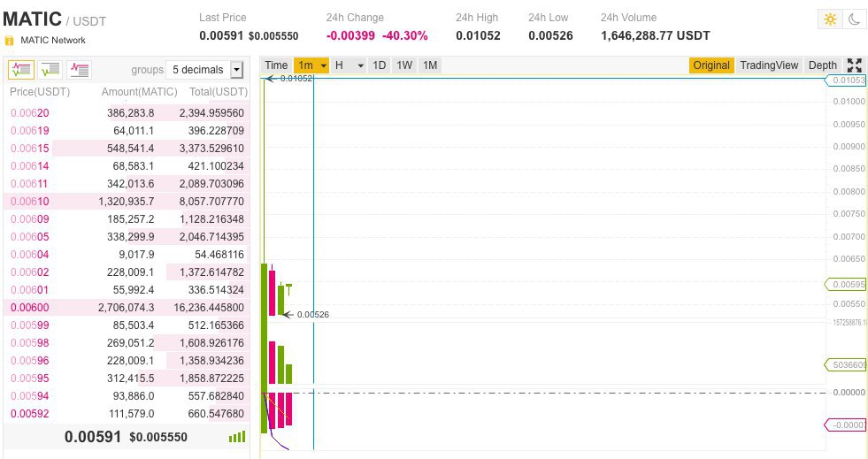Image resolution: width=868 pixels, height=459 pixels.
Task: Select the 0.00596 sell order price
Action: pos(30,361)
